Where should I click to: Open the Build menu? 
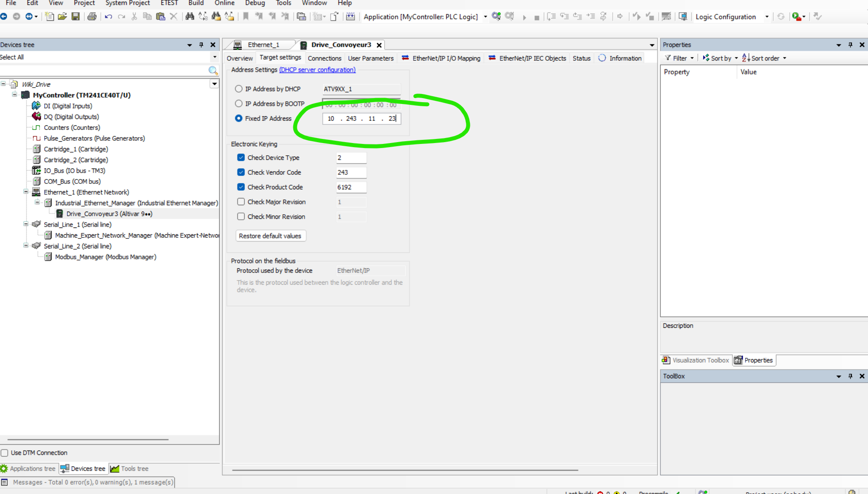[x=196, y=3]
